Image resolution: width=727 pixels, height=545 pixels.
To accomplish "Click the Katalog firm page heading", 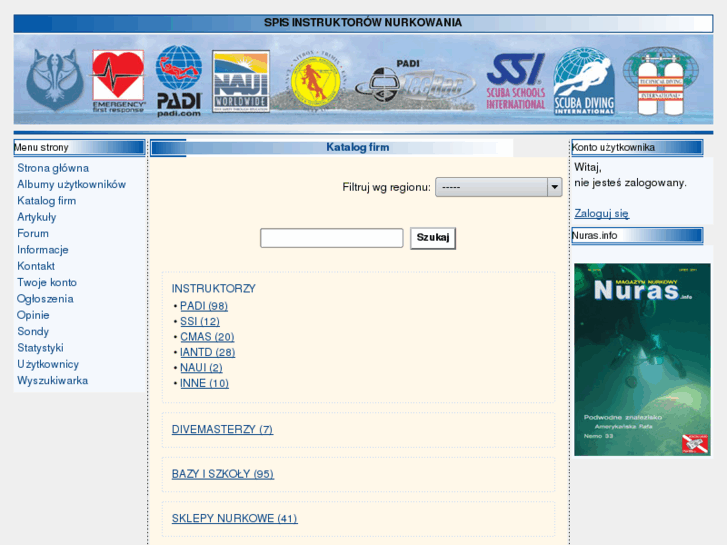I will [x=357, y=147].
